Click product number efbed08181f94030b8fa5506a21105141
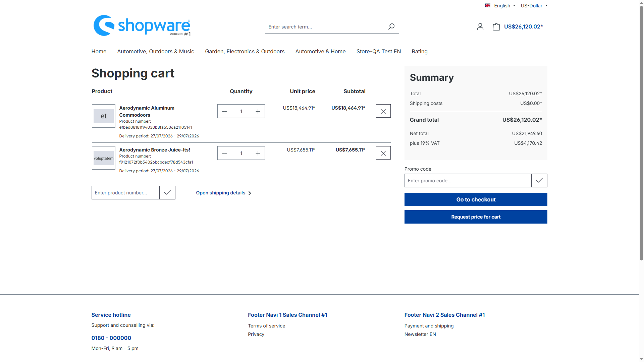Viewport: 644px width, 362px height. tap(156, 127)
